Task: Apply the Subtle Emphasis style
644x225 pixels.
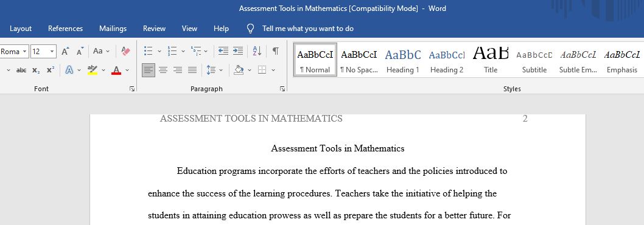Action: click(578, 60)
